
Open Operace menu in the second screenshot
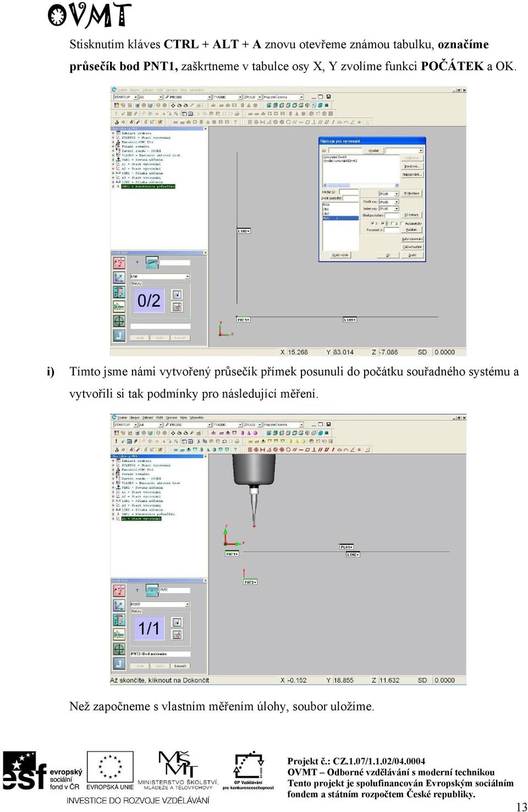click(x=172, y=417)
